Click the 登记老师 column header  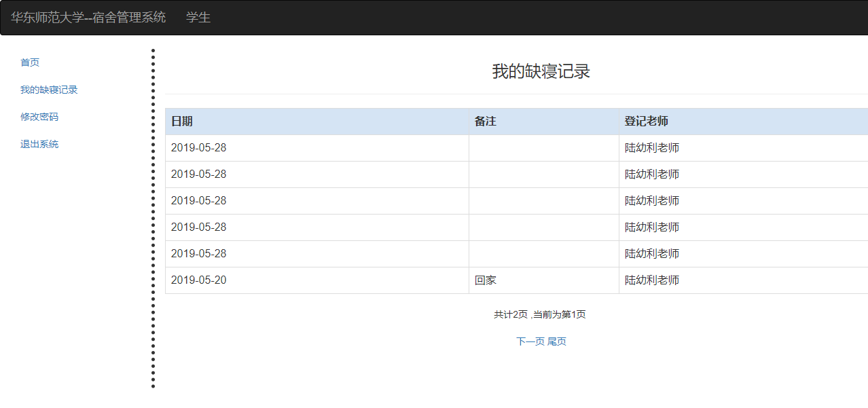647,122
